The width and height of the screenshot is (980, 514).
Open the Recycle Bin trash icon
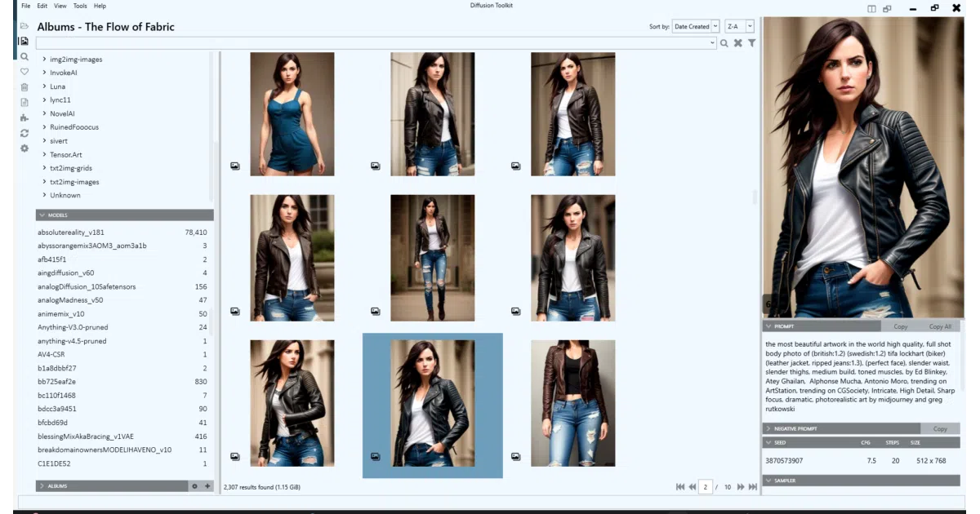pyautogui.click(x=24, y=87)
